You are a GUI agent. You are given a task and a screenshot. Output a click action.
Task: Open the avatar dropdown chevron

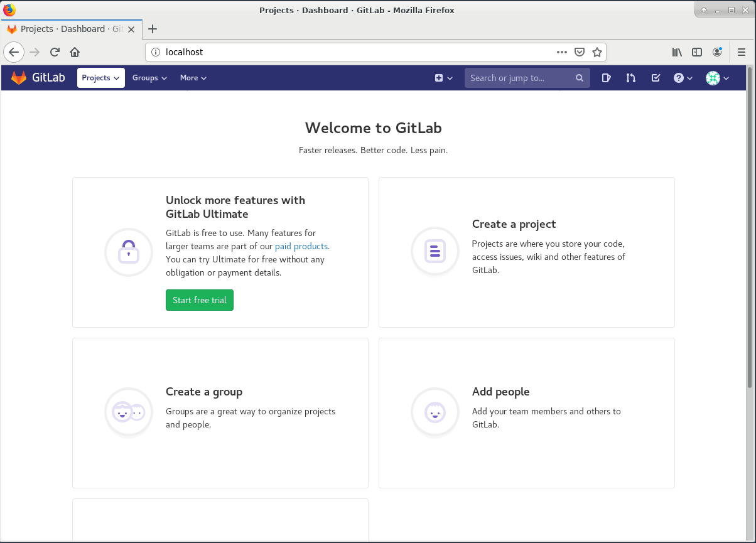point(727,78)
